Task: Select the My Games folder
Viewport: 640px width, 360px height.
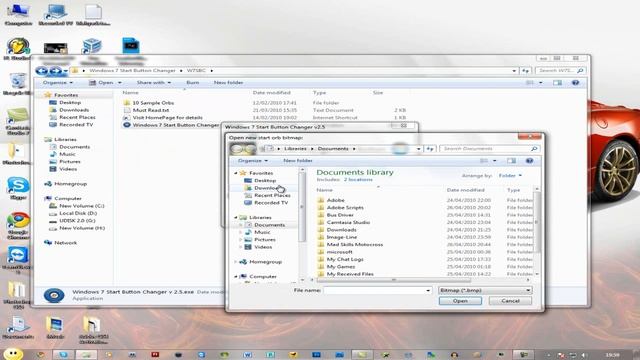Action: click(x=341, y=267)
